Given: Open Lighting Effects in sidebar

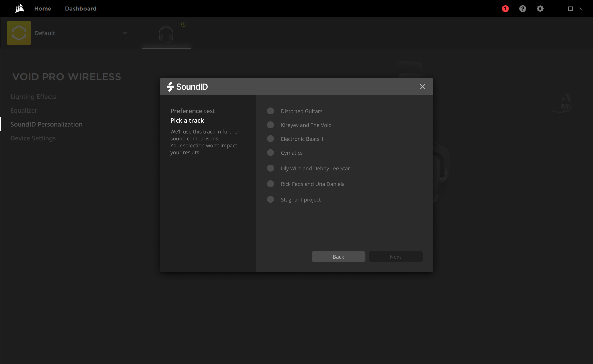Looking at the screenshot, I should coord(33,97).
